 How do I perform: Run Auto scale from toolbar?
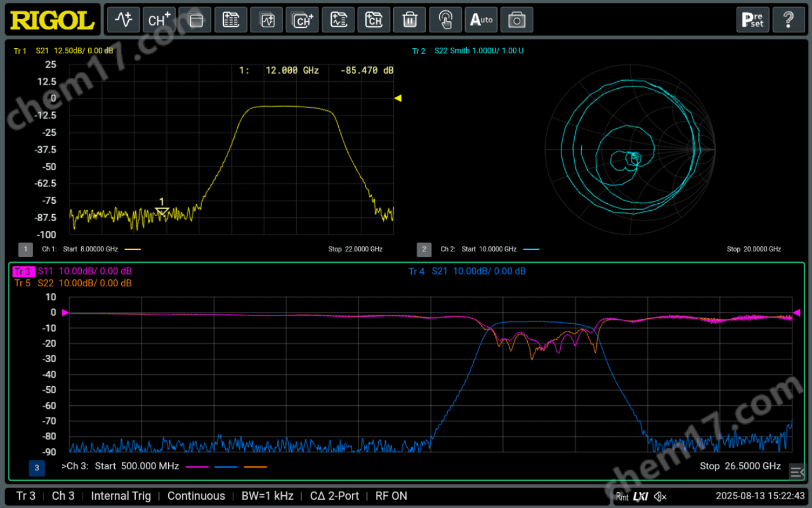pos(481,20)
